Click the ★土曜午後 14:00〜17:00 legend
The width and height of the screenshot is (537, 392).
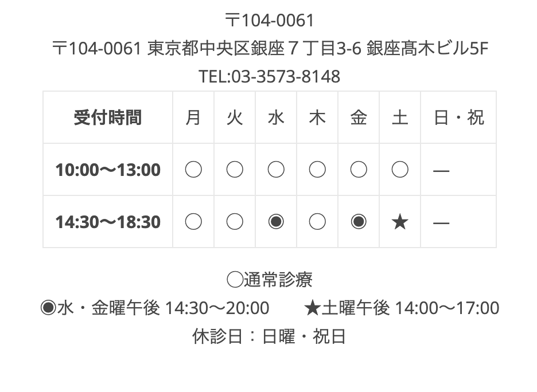coord(402,308)
